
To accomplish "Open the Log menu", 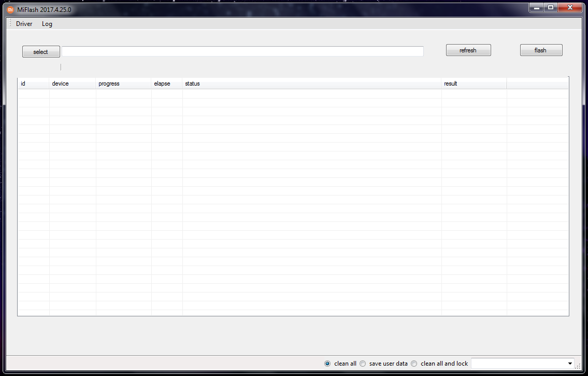I will coord(47,24).
